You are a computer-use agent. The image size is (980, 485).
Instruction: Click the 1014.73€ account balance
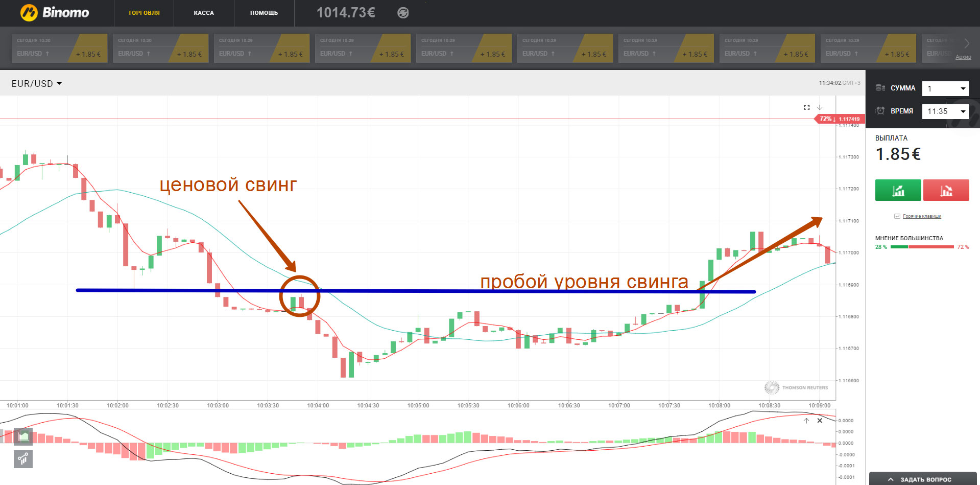point(346,13)
